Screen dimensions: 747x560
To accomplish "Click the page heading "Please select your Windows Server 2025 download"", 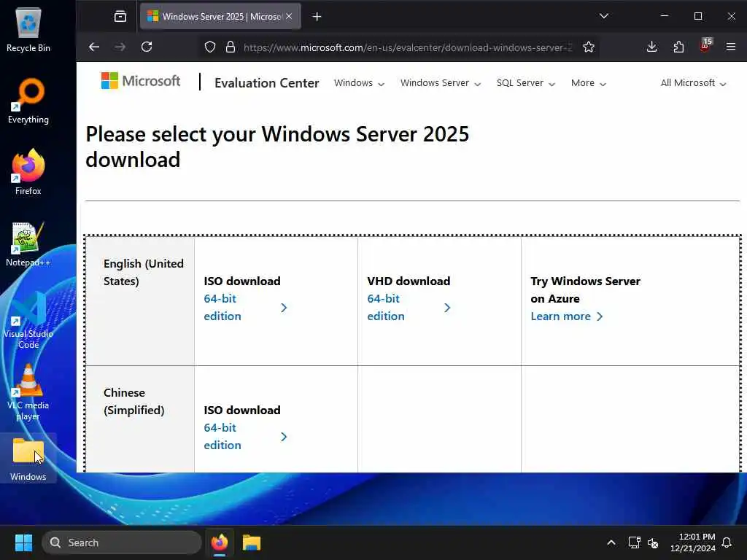I will [x=277, y=147].
